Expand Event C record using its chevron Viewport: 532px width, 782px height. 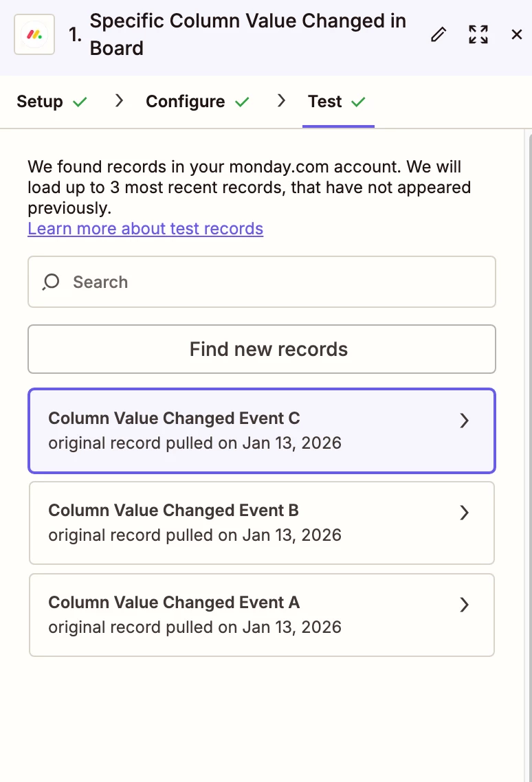(x=465, y=421)
